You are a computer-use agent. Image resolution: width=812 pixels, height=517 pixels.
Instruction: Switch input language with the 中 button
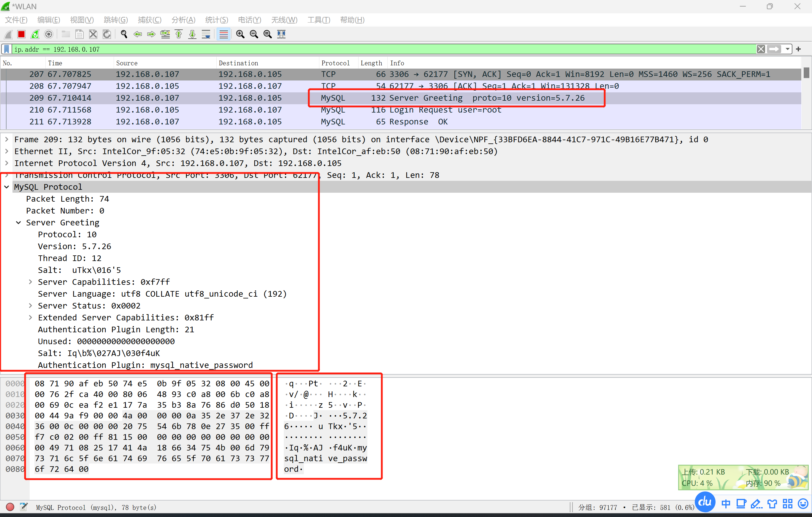pyautogui.click(x=726, y=504)
